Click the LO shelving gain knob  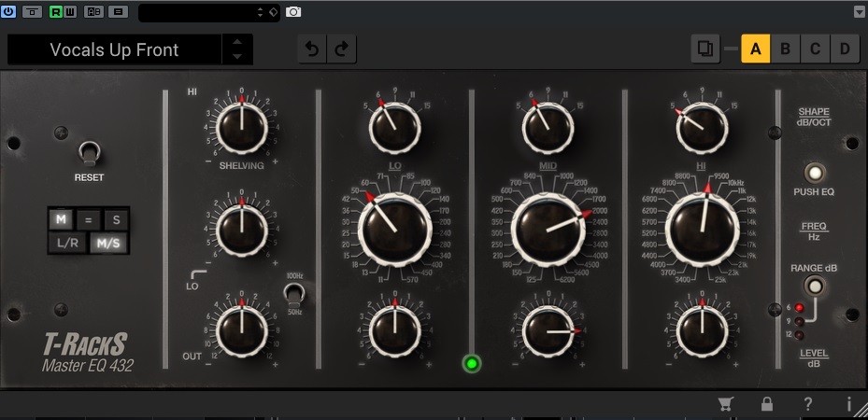[x=242, y=230]
